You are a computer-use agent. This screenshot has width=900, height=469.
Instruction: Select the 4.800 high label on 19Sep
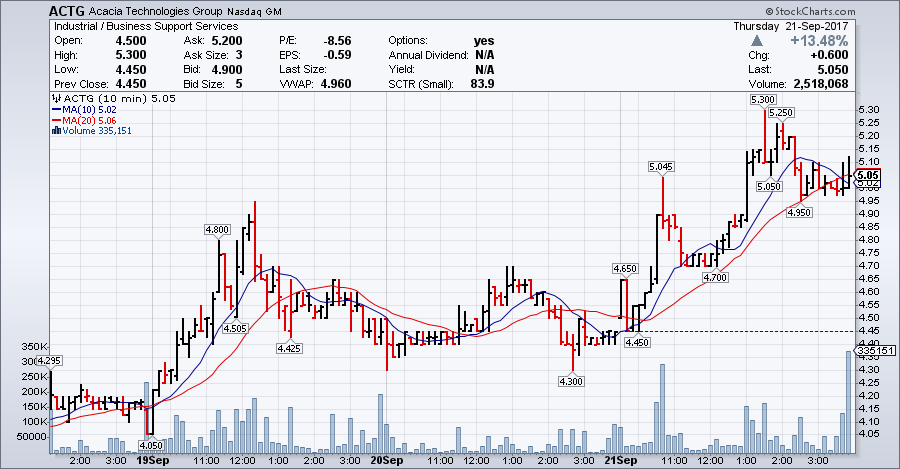click(x=217, y=229)
